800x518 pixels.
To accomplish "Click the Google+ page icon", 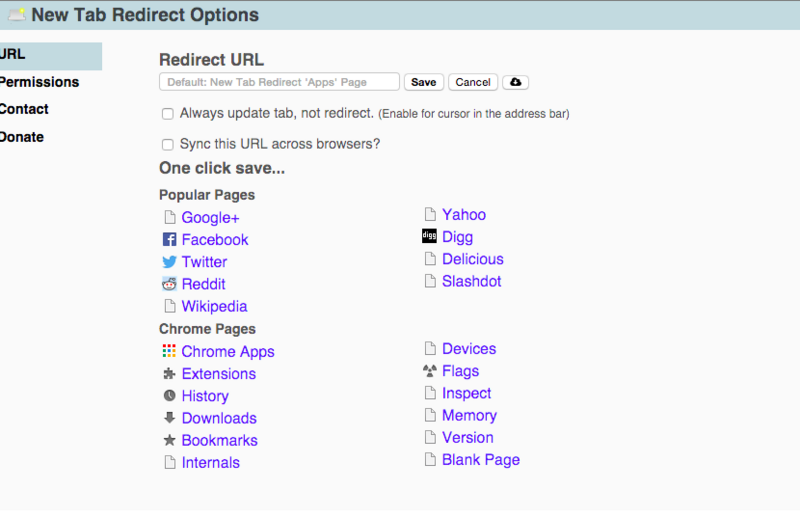I will pyautogui.click(x=169, y=217).
